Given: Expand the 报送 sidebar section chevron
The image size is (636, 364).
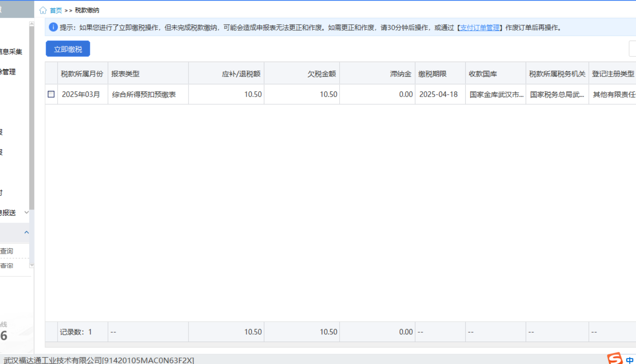Looking at the screenshot, I should coord(27,212).
